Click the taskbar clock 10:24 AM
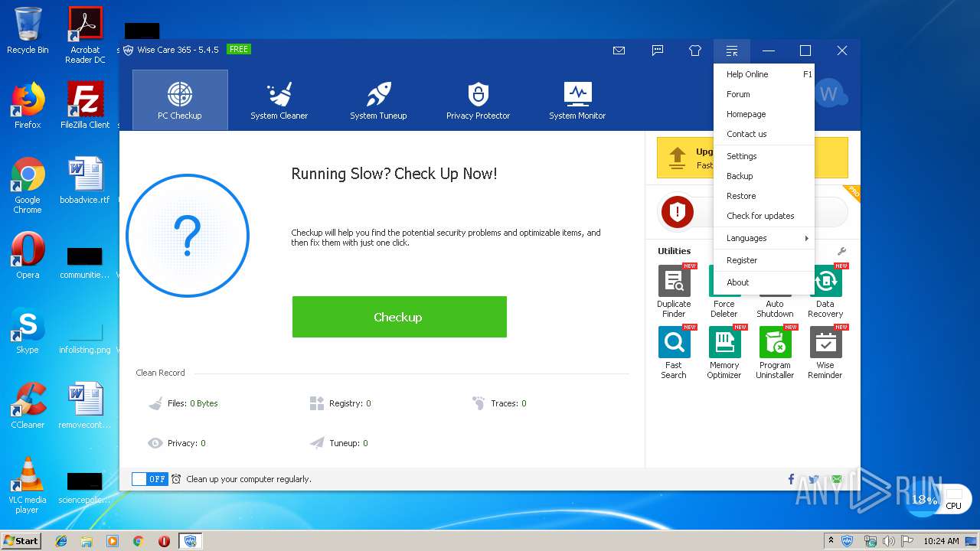The height and width of the screenshot is (551, 980). pos(941,541)
